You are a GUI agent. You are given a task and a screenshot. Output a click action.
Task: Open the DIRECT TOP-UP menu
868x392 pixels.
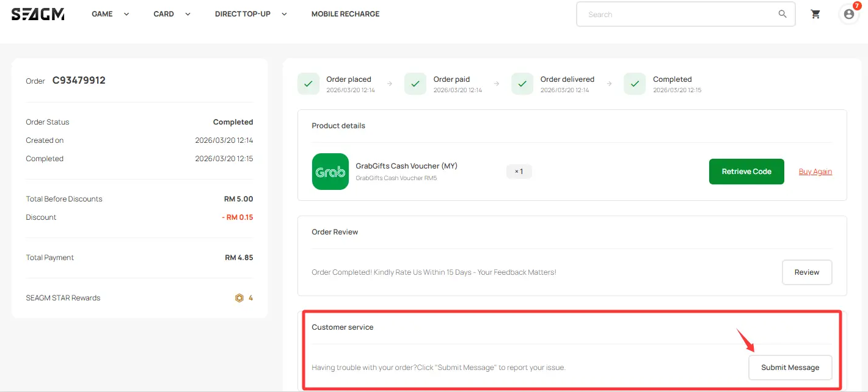pyautogui.click(x=243, y=14)
